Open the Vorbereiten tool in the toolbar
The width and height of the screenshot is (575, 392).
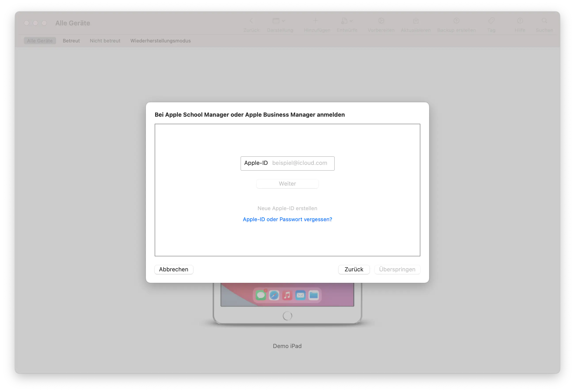click(x=381, y=23)
